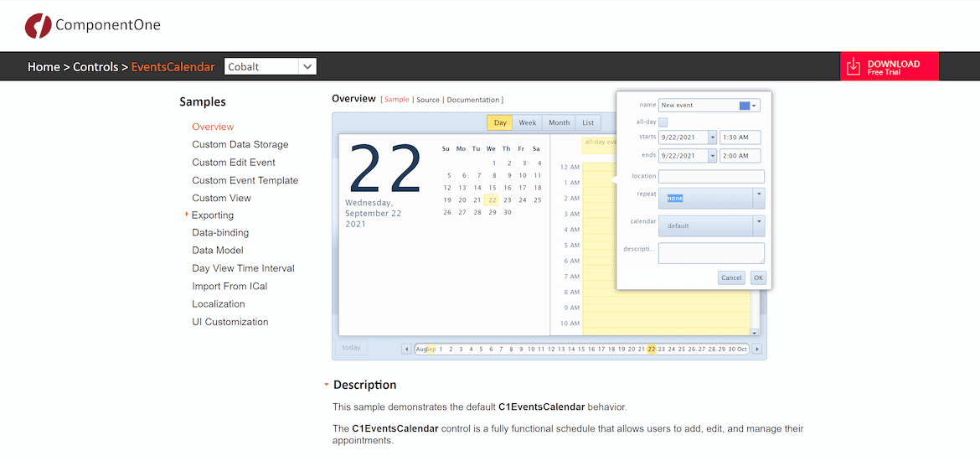Open Data Model sample
The height and width of the screenshot is (461, 980).
pos(218,251)
